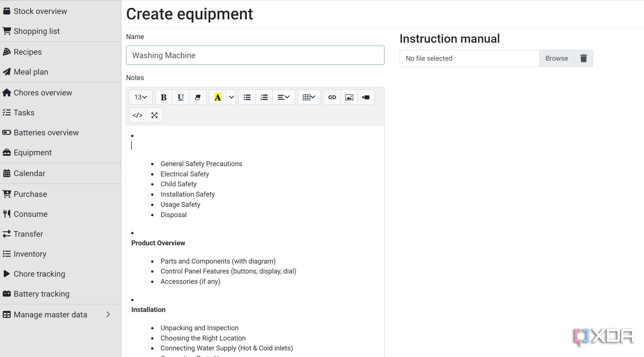Click 'Accessories (if any)' bullet text

coord(190,281)
